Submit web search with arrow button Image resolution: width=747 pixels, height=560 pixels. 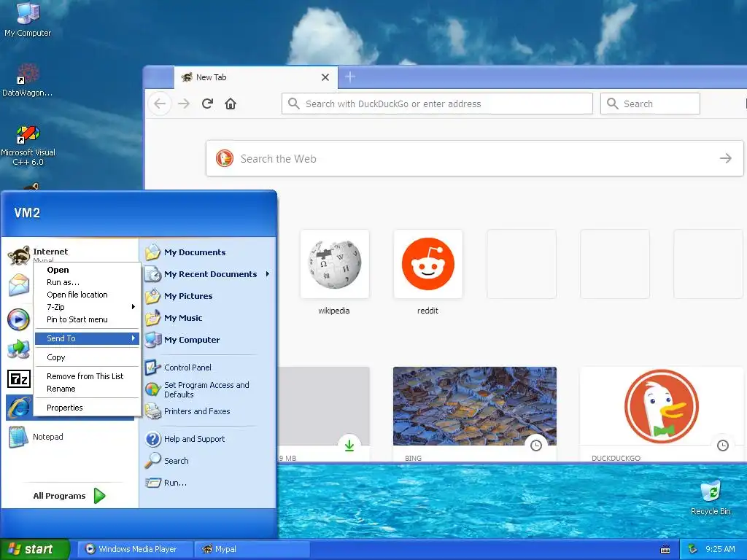click(726, 158)
